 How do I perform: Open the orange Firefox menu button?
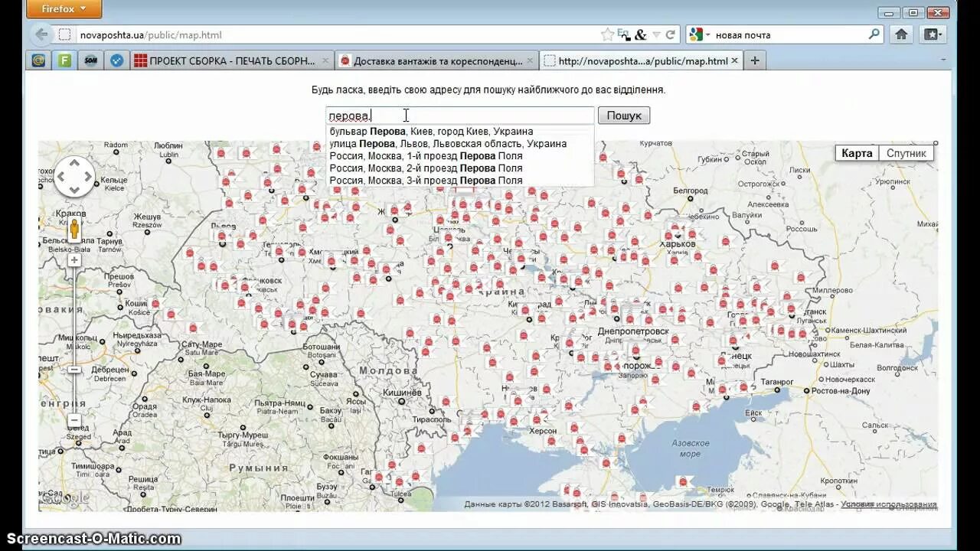coord(63,9)
